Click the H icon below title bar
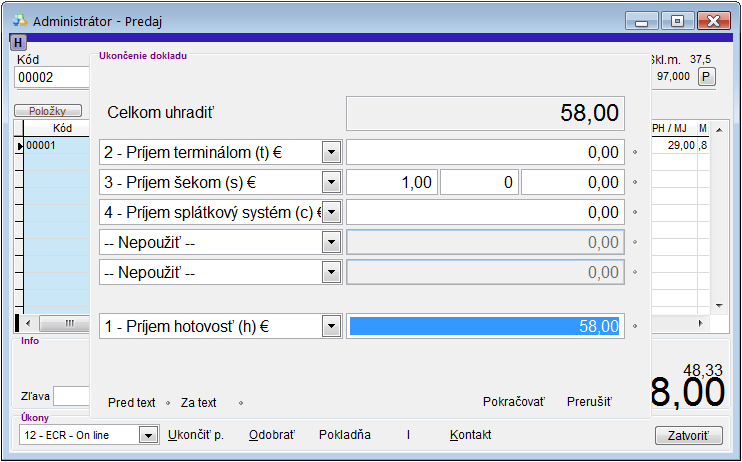 pyautogui.click(x=19, y=43)
